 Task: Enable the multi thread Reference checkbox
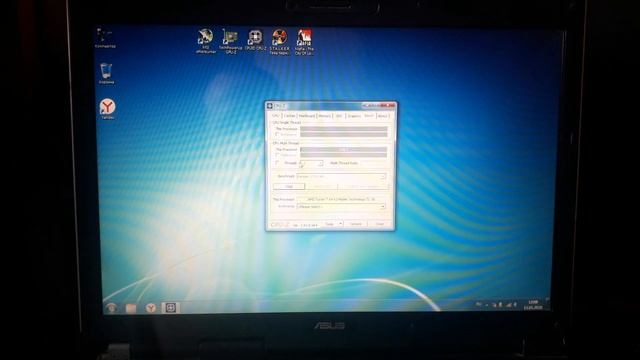pyautogui.click(x=278, y=155)
